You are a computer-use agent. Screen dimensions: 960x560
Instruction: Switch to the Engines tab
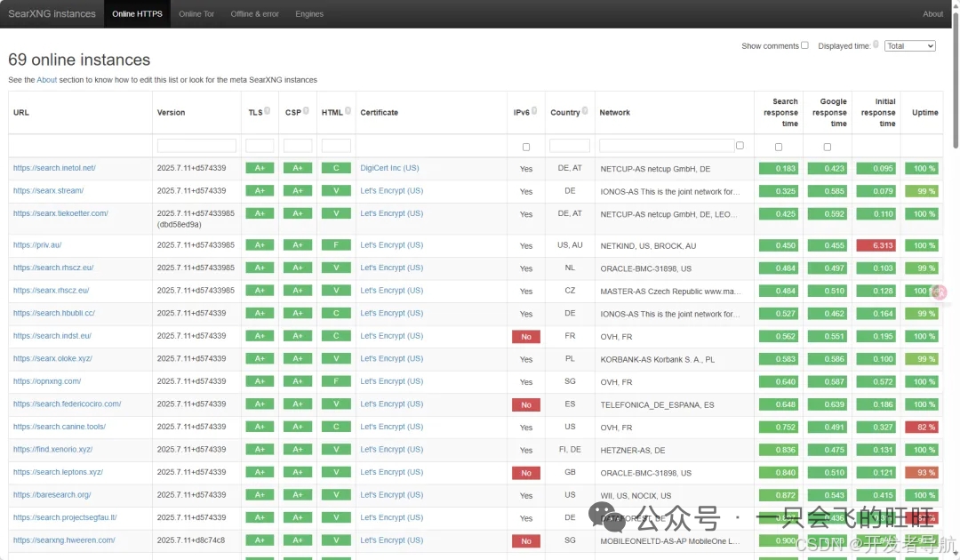point(309,13)
